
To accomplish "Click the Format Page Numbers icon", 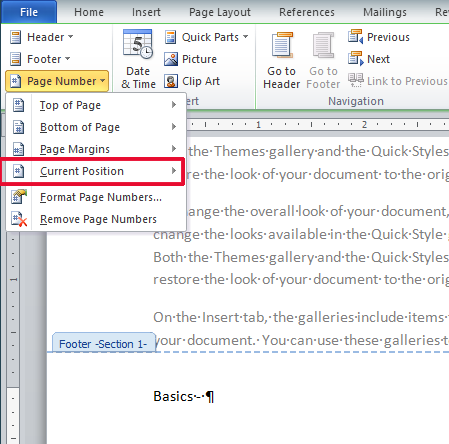I will point(19,197).
